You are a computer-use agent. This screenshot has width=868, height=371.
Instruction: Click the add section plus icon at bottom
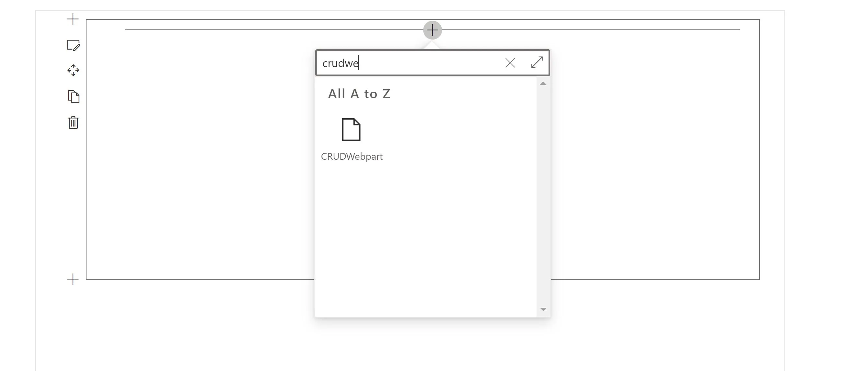[74, 279]
